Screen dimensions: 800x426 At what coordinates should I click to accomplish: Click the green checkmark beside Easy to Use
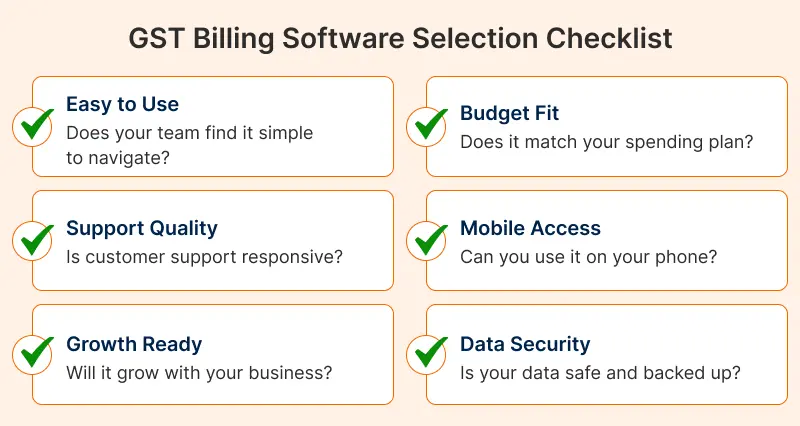[33, 126]
